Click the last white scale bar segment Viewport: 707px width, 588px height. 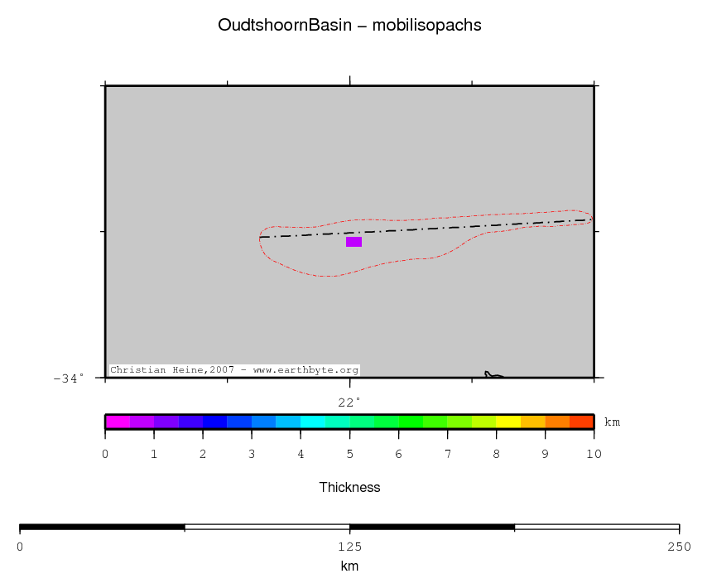[596, 527]
